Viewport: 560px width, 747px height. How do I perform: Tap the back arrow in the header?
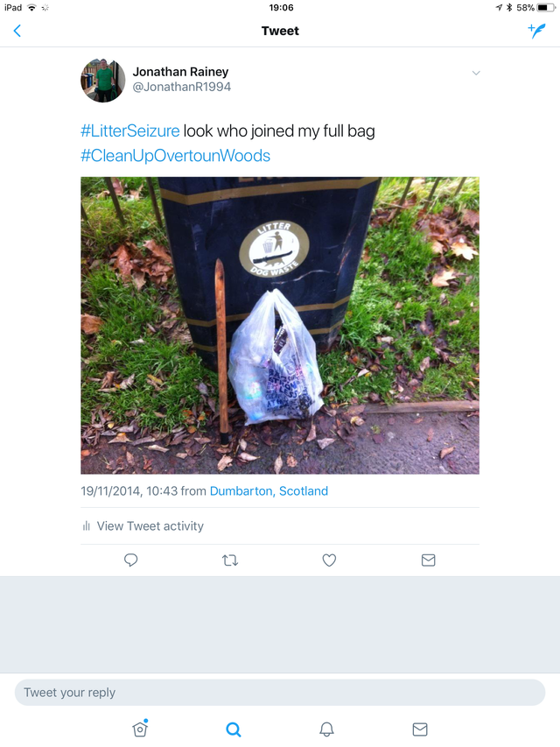tap(17, 32)
